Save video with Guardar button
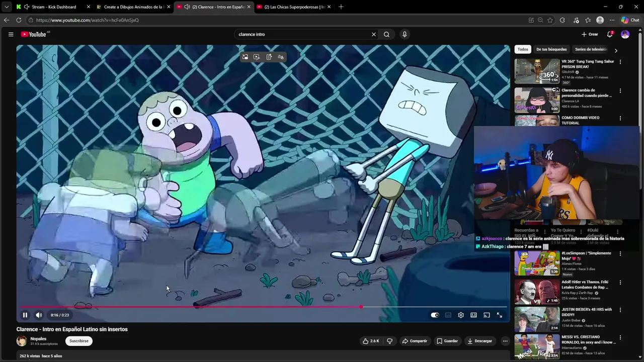This screenshot has width=644, height=362. click(447, 341)
